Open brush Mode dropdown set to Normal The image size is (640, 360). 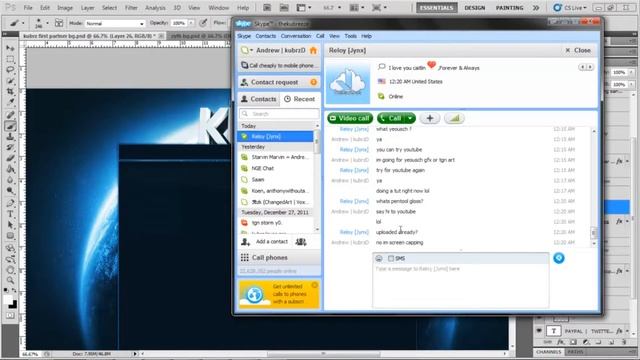[115, 23]
